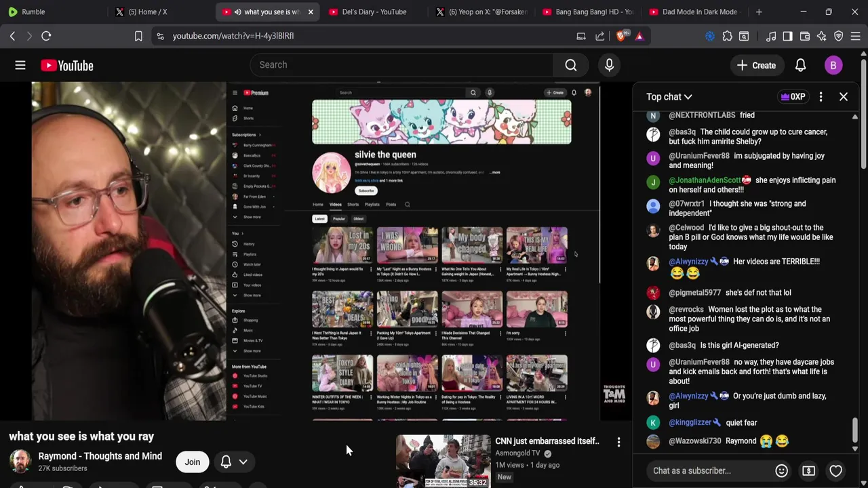The image size is (868, 488).
Task: Open the tab search toolbar icon
Action: coord(744,36)
